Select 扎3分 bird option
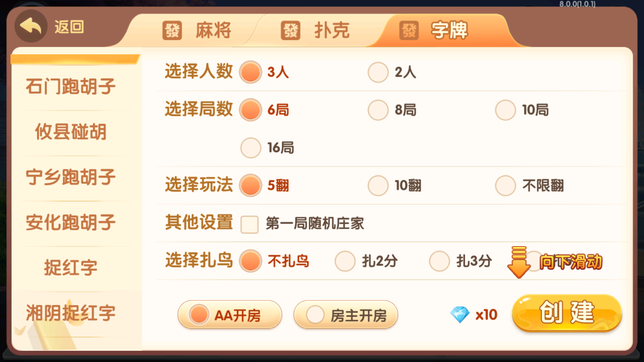644x362 pixels. click(440, 261)
